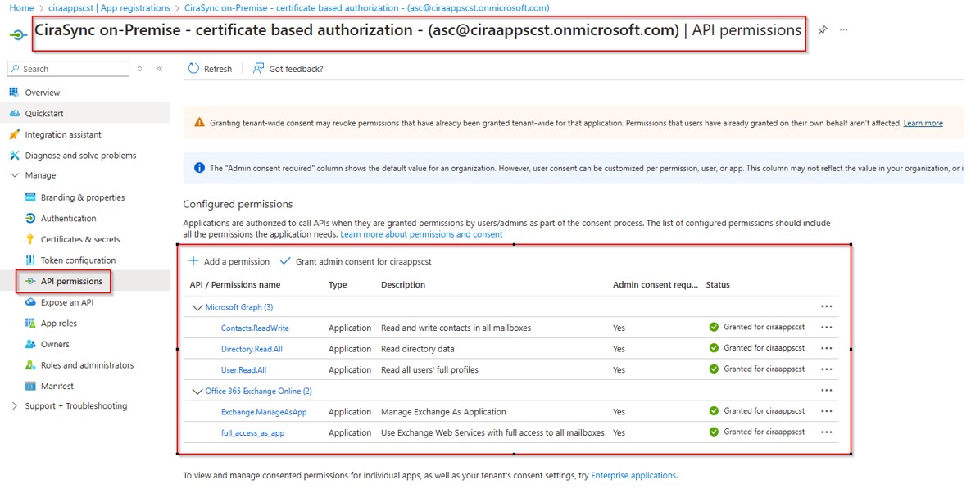Click the Directory.Read.All permission link
The image size is (980, 489).
tap(252, 348)
